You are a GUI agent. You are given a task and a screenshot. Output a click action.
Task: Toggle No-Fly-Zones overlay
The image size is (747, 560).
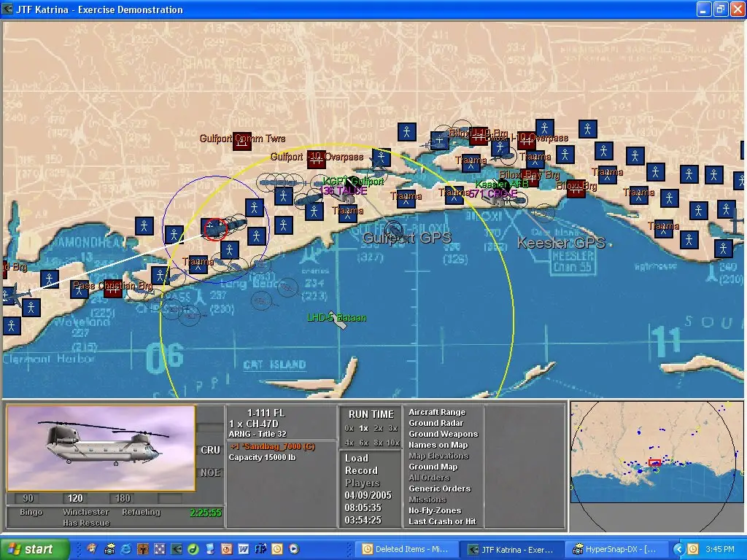click(435, 510)
